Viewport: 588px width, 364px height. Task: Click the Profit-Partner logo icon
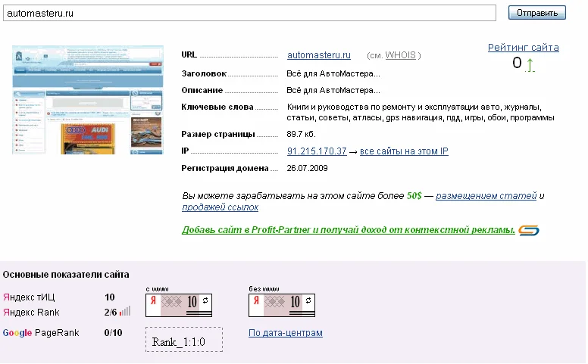click(x=529, y=230)
